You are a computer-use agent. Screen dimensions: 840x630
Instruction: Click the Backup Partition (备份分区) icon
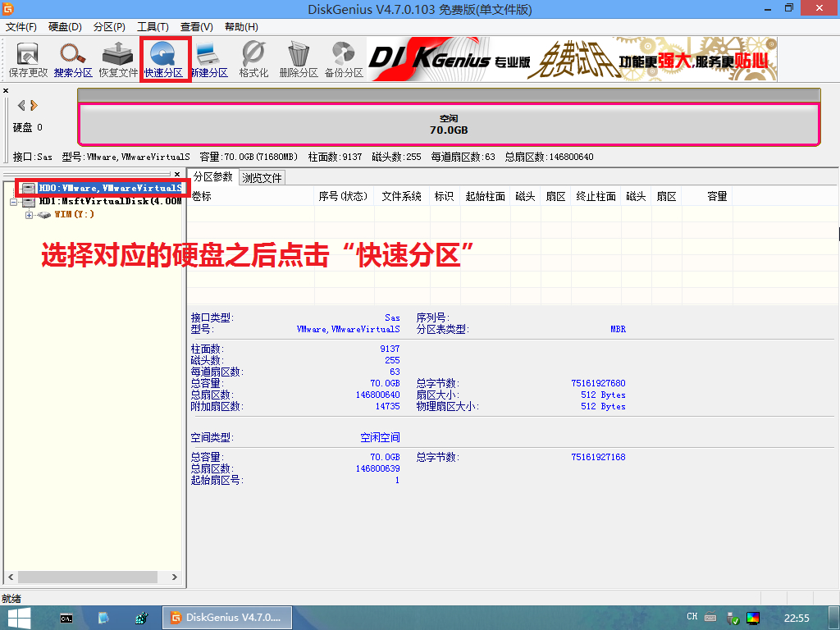click(344, 59)
